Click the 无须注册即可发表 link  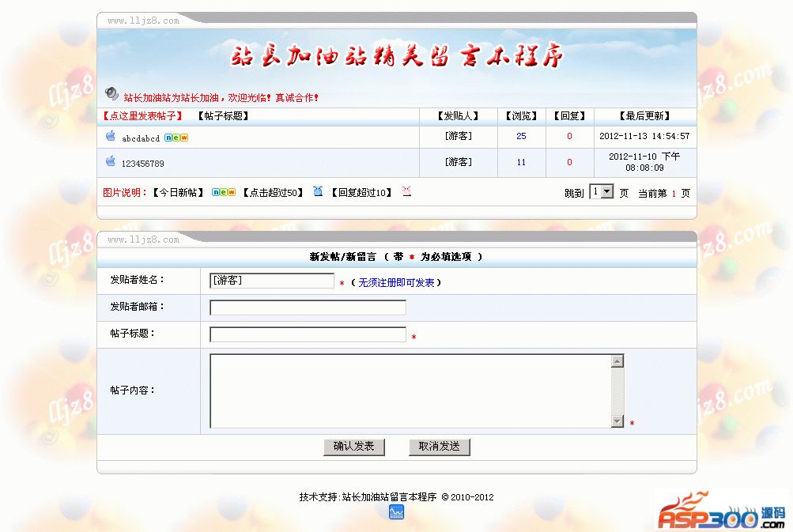click(x=396, y=283)
